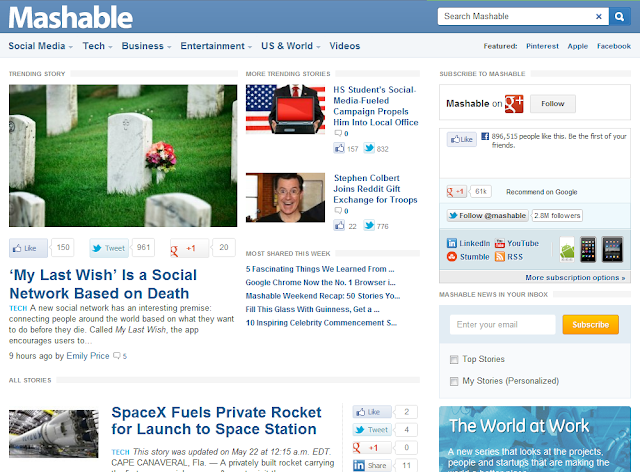Image resolution: width=640 pixels, height=472 pixels.
Task: Open the featured Facebook topic
Action: [613, 46]
